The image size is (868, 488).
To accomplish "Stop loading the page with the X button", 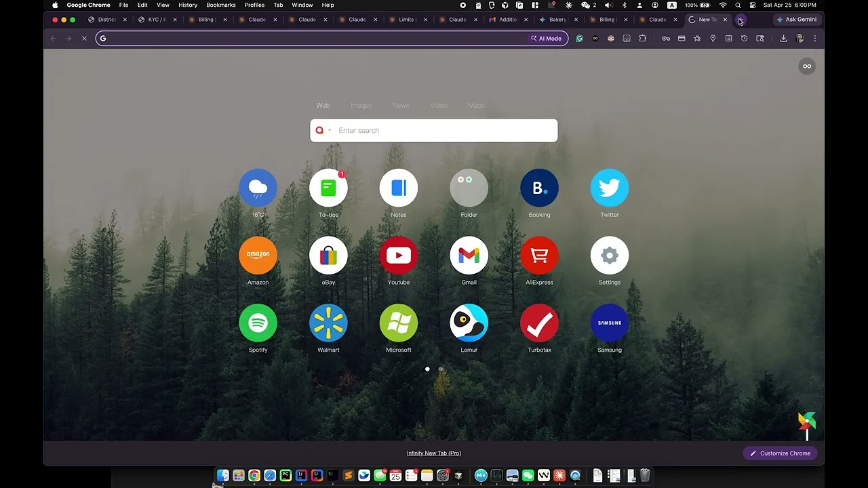I will [84, 39].
